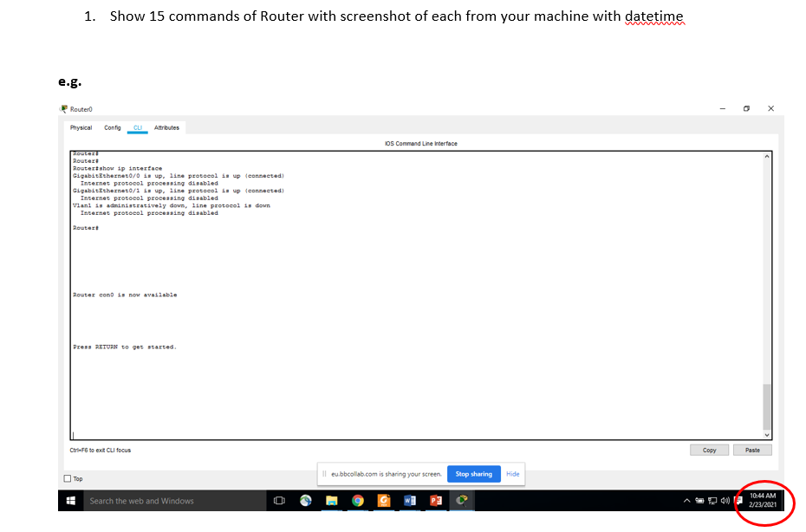
Task: Click the battery status indicator
Action: click(x=699, y=501)
